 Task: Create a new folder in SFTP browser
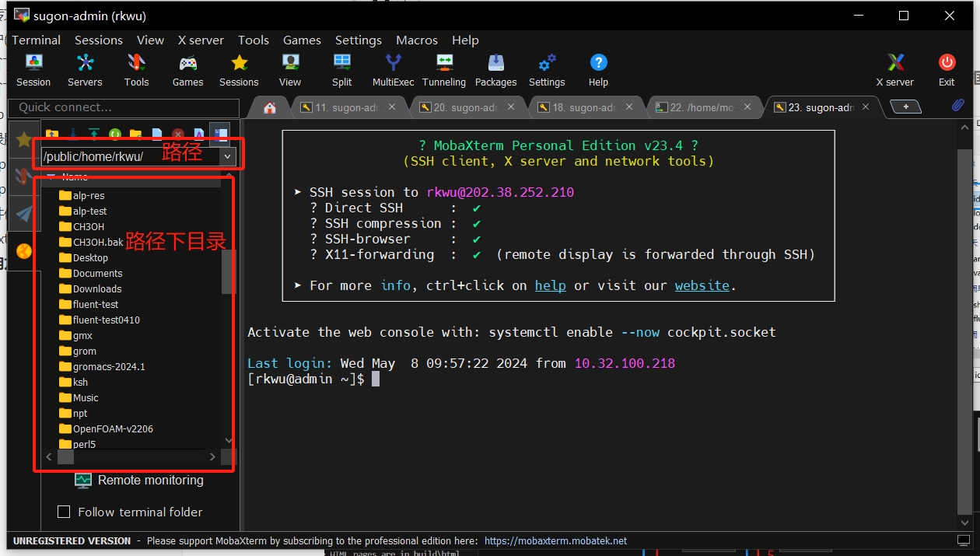(136, 135)
